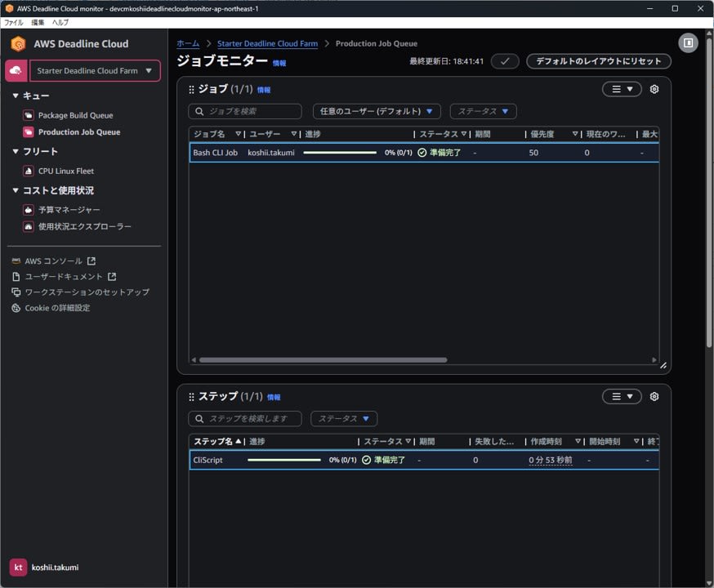Click the ステップを検索します search field
Screen dimensions: 714x588
point(245,419)
